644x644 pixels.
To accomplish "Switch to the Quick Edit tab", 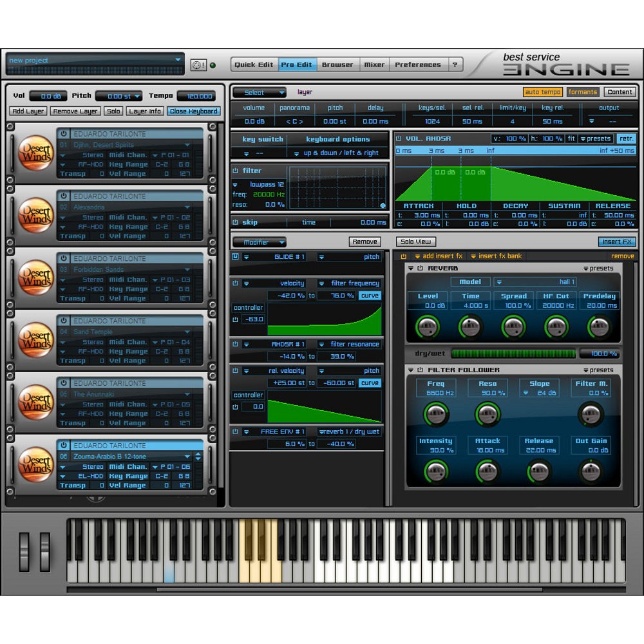I will click(254, 64).
